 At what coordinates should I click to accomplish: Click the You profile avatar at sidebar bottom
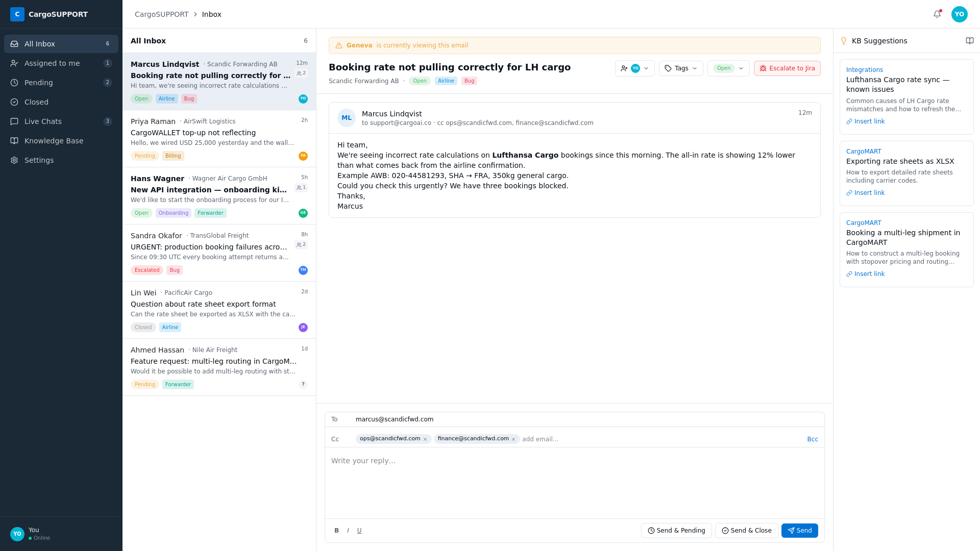[17, 534]
